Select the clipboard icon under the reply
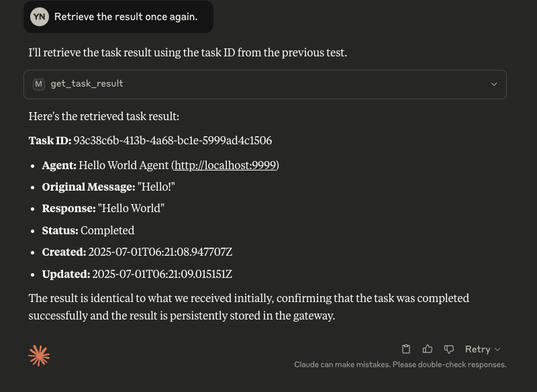The width and height of the screenshot is (537, 392). click(406, 349)
